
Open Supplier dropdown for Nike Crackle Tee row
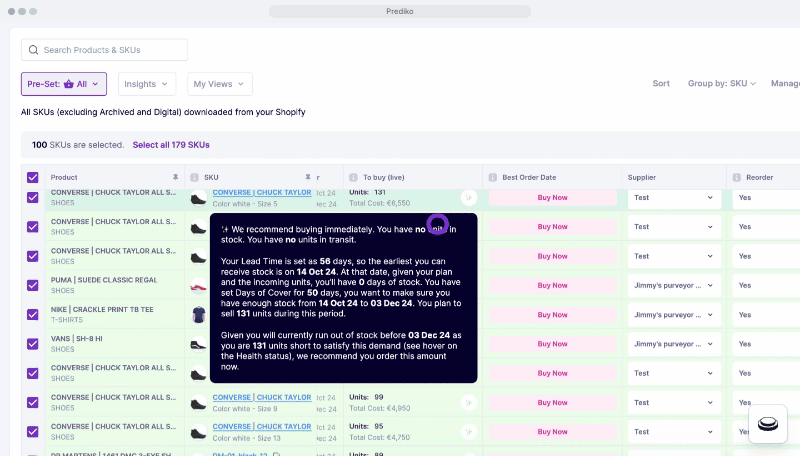(x=673, y=315)
